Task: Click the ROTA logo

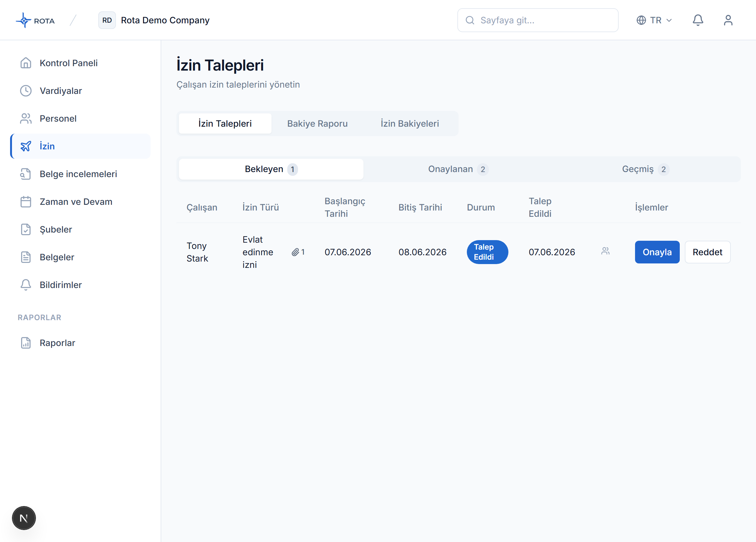Action: pyautogui.click(x=35, y=20)
